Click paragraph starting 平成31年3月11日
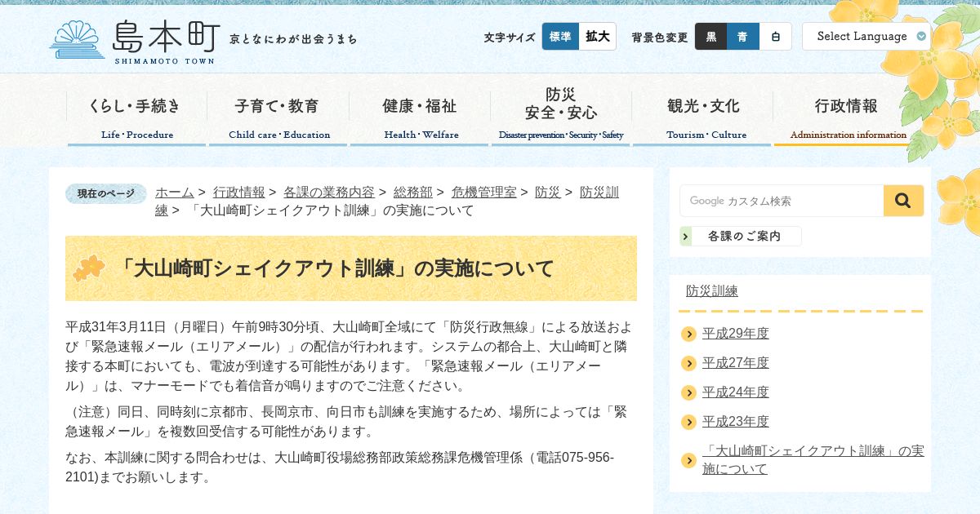980x514 pixels. [350, 357]
